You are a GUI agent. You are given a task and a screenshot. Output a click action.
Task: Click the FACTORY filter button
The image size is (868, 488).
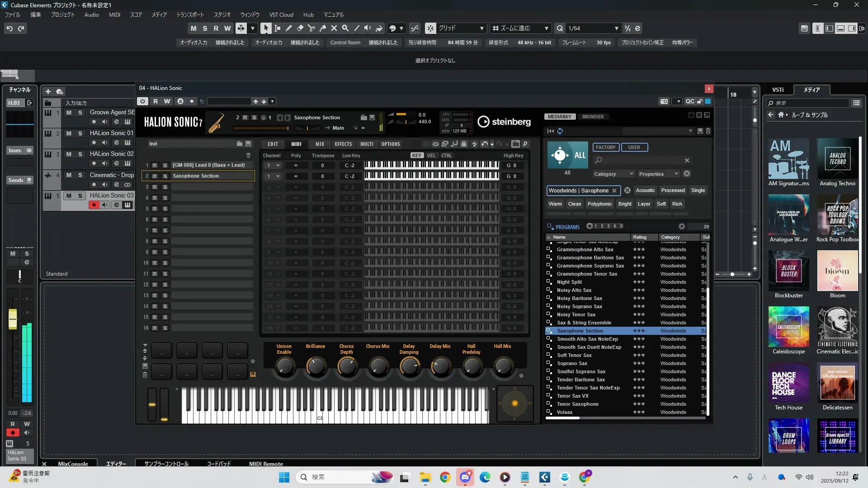605,147
